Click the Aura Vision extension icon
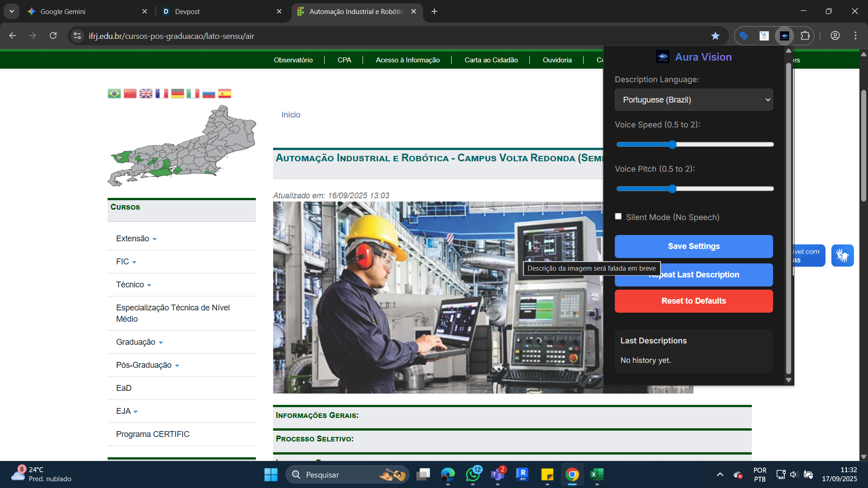The height and width of the screenshot is (488, 868). 784,36
